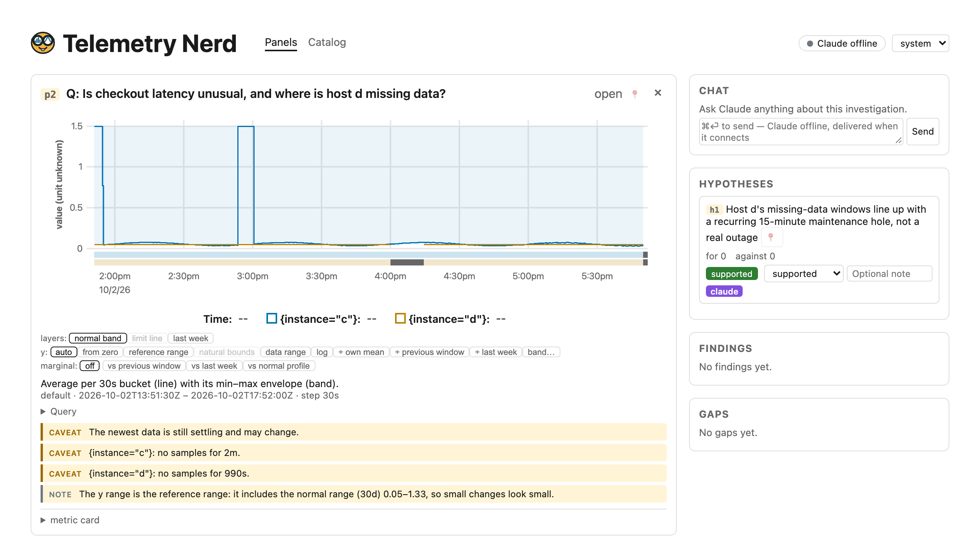Expand the Query disclosure

[x=59, y=411]
